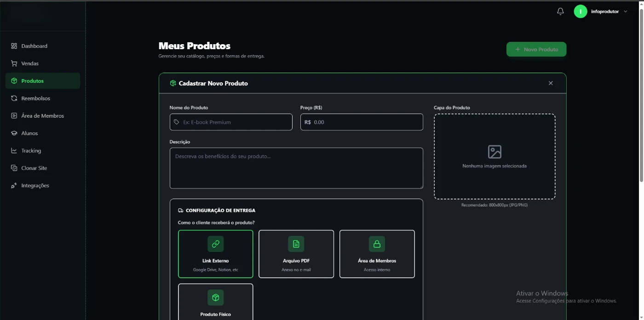
Task: Click the Nome do Produto input field
Action: [235, 122]
